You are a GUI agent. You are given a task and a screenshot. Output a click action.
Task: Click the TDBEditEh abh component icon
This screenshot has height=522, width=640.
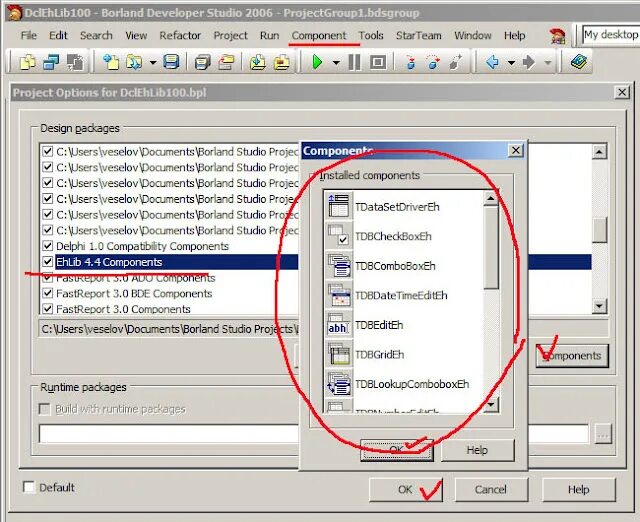pyautogui.click(x=338, y=324)
